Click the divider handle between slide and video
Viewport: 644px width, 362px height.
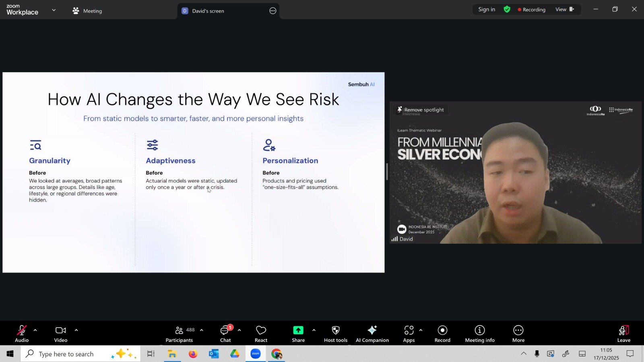click(x=387, y=172)
